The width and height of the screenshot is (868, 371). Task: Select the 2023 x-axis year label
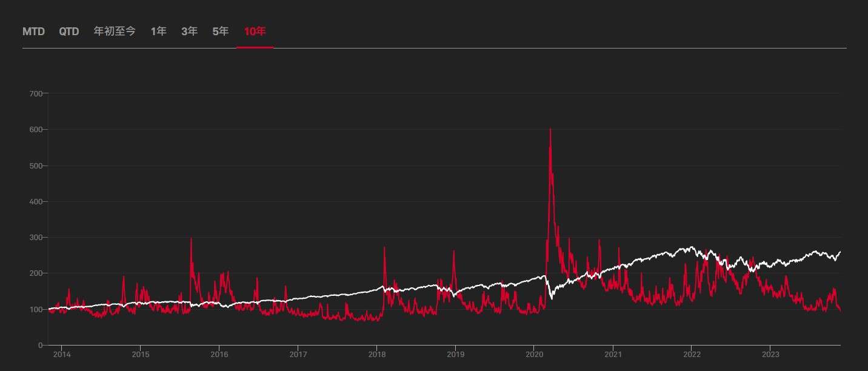click(770, 355)
